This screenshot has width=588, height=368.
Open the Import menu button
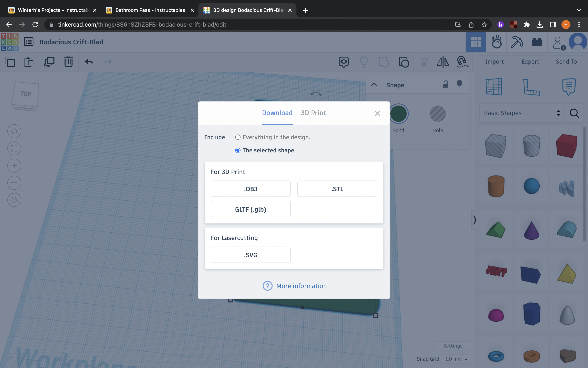[x=494, y=62]
